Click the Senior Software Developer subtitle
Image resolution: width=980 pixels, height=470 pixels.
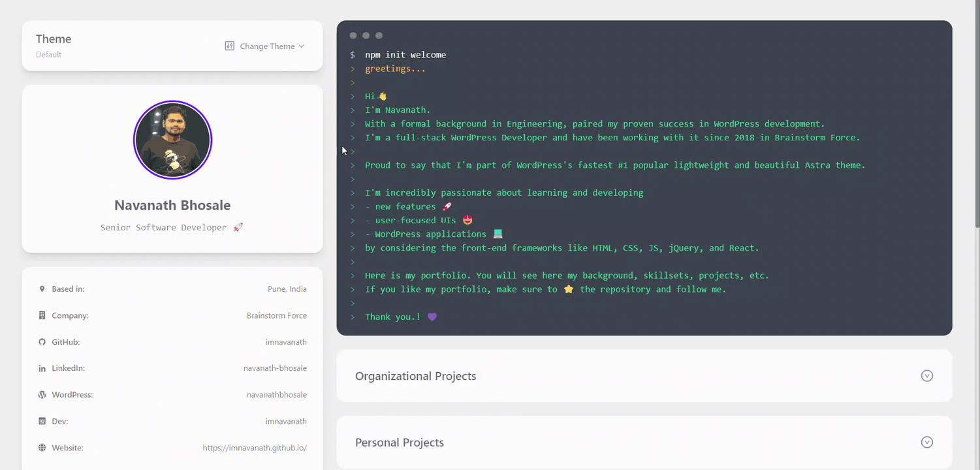pyautogui.click(x=172, y=227)
